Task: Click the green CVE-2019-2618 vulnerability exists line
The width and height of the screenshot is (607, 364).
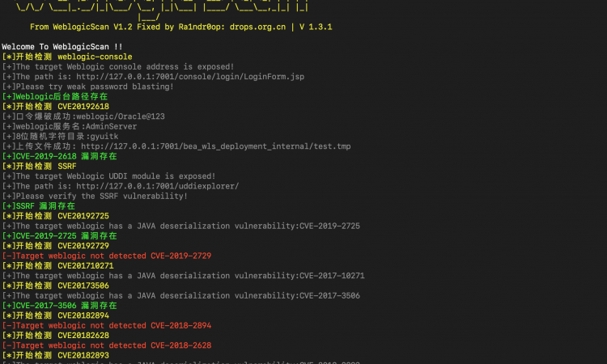Action: (59, 156)
